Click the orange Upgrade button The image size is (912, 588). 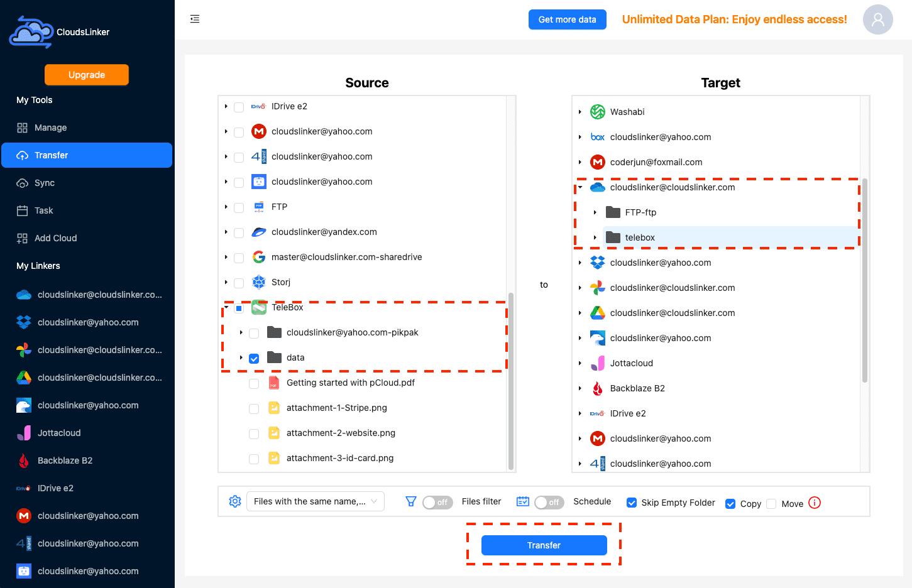87,75
